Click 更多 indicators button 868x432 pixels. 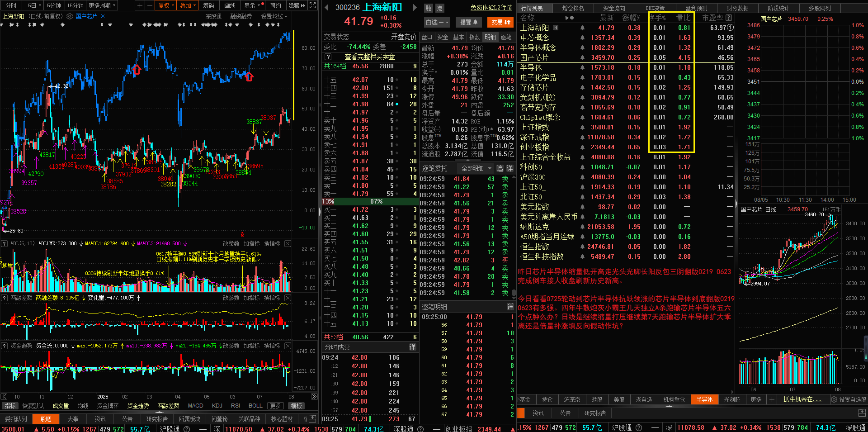pyautogui.click(x=275, y=406)
